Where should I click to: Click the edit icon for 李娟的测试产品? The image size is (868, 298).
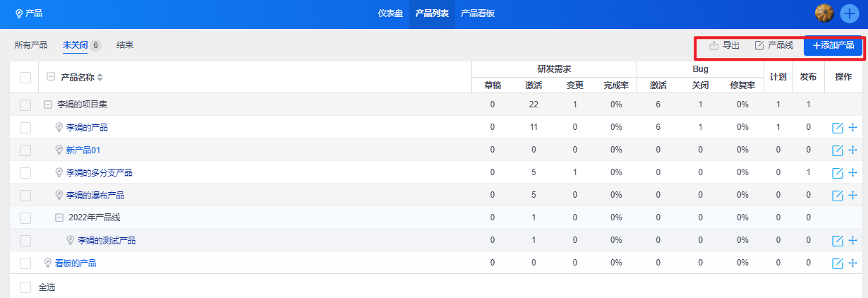point(838,241)
